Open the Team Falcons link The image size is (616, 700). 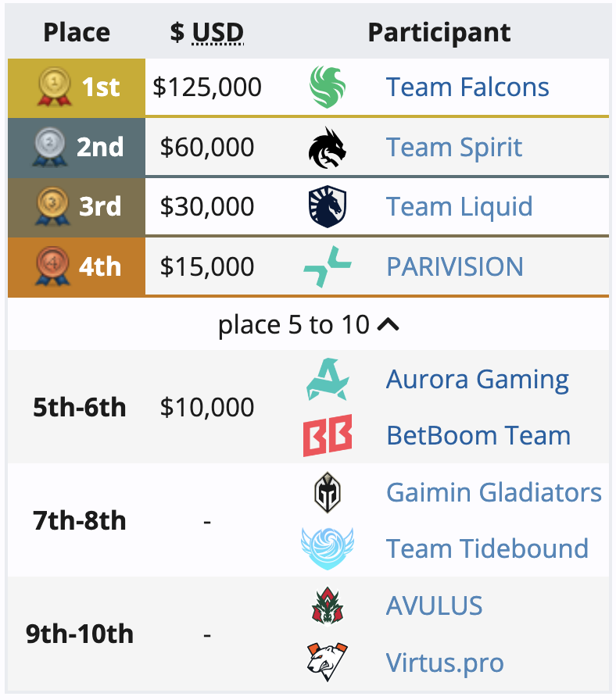click(x=467, y=87)
